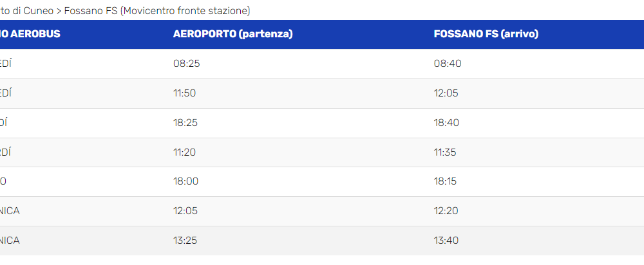Click the 12:05 arrival time in second row

click(446, 93)
